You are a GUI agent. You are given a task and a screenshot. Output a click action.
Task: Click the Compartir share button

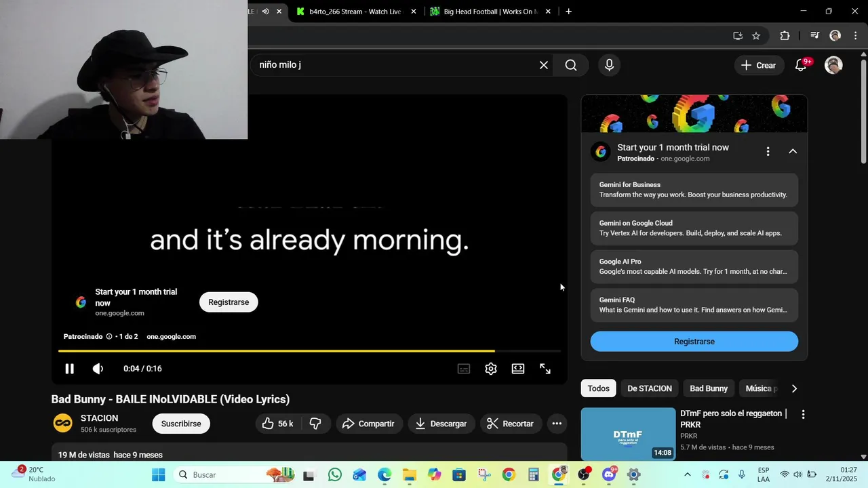[x=369, y=424]
